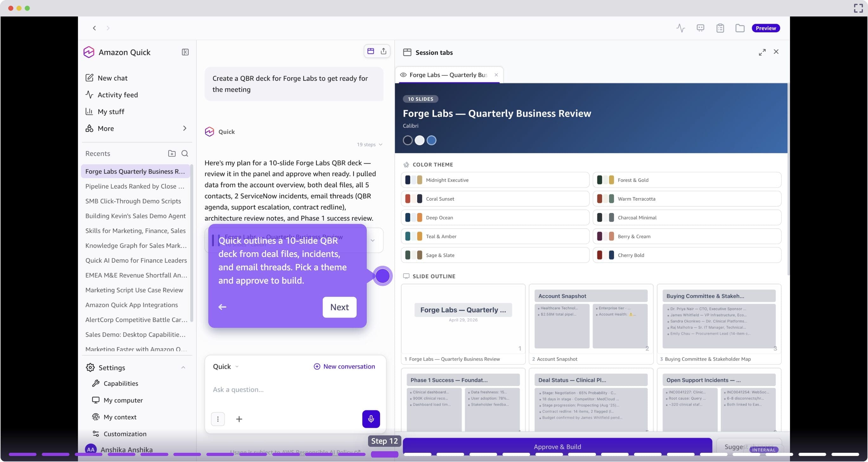Expand the 19 steps dropdown
Image resolution: width=868 pixels, height=462 pixels.
point(370,144)
